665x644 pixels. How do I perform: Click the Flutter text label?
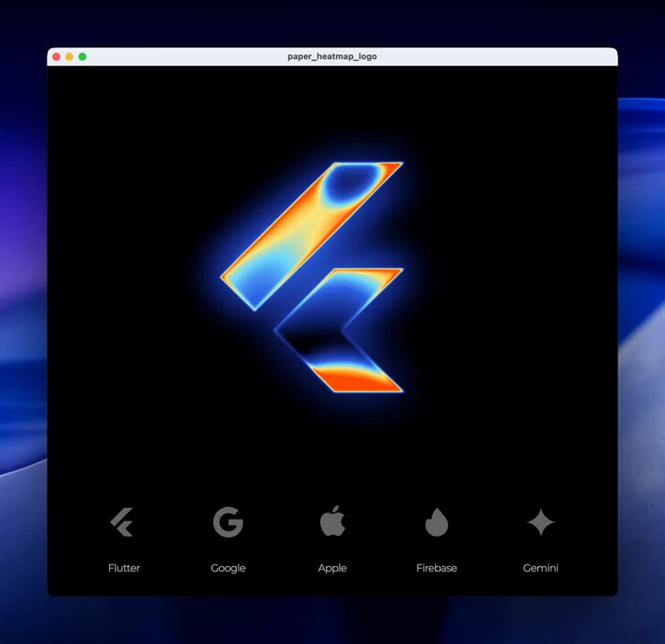click(x=124, y=568)
